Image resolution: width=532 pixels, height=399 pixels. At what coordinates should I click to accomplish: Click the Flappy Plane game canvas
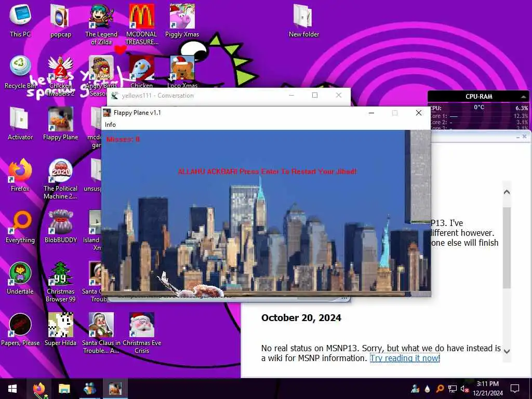point(267,213)
